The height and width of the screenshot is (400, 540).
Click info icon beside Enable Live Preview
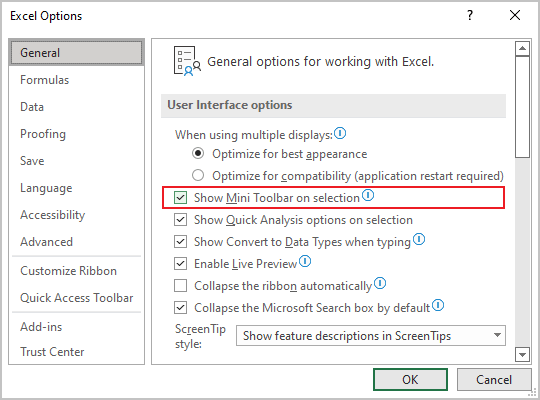point(305,261)
